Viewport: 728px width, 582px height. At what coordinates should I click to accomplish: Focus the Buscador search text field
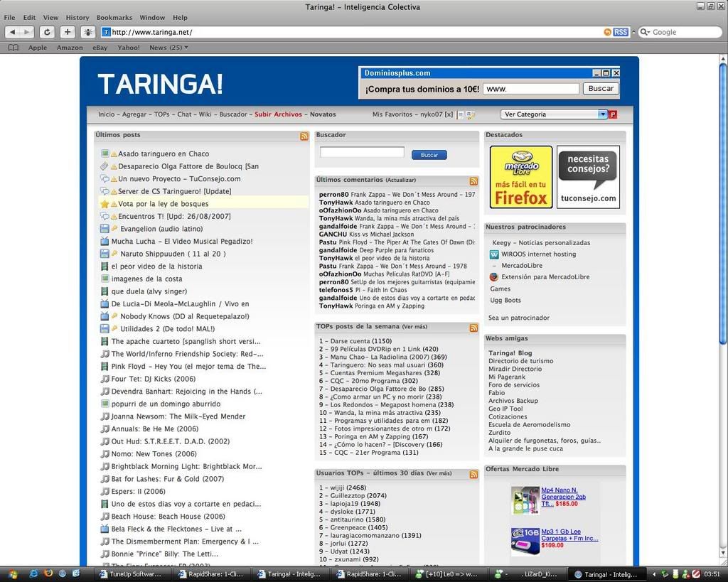click(362, 152)
